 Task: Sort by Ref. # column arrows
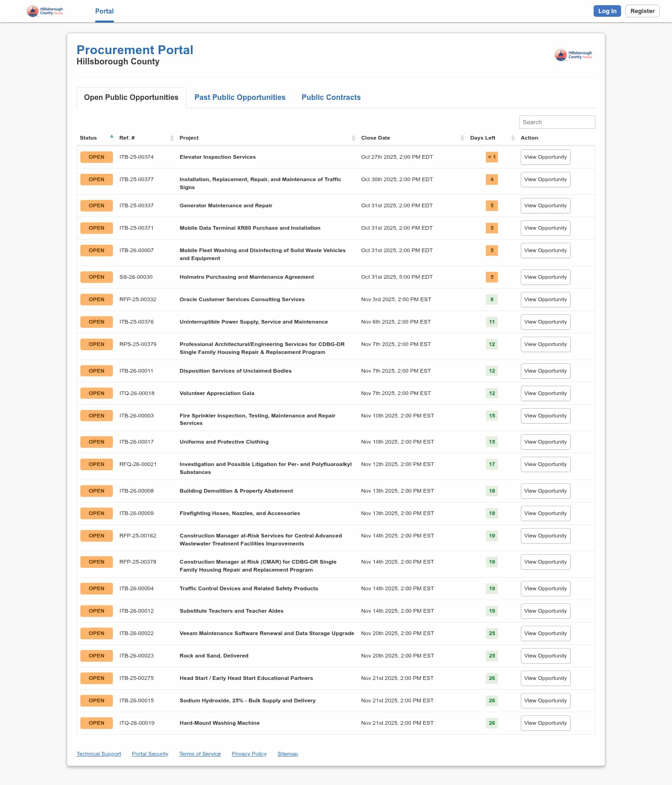point(172,138)
